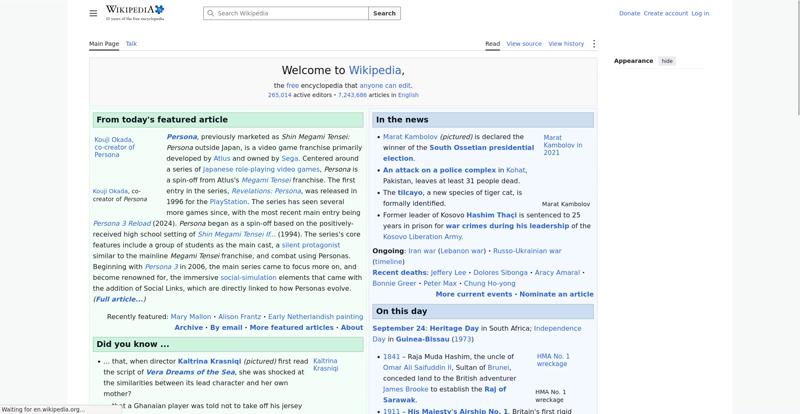
Task: Open the Create account link
Action: (666, 13)
